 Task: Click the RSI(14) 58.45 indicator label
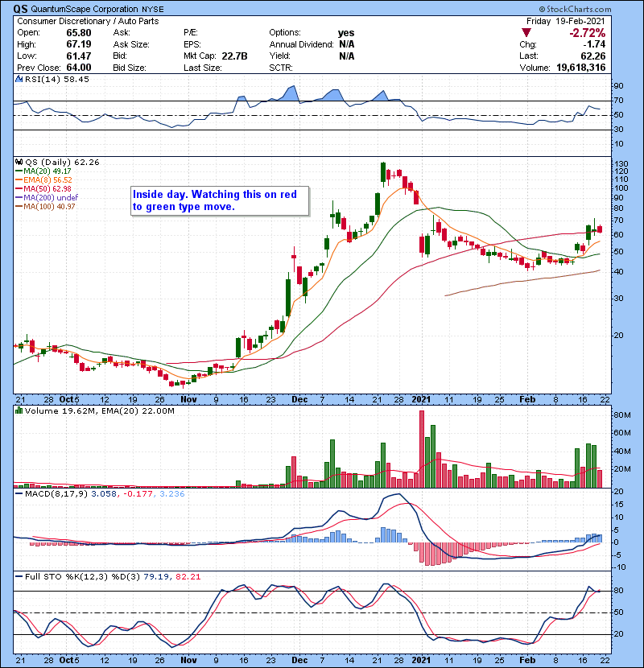click(57, 79)
